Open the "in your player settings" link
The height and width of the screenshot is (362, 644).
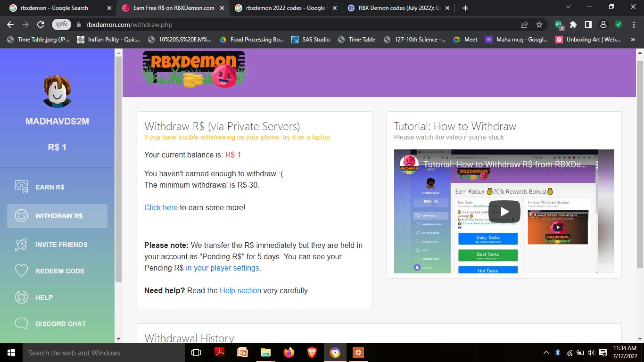[x=223, y=268]
